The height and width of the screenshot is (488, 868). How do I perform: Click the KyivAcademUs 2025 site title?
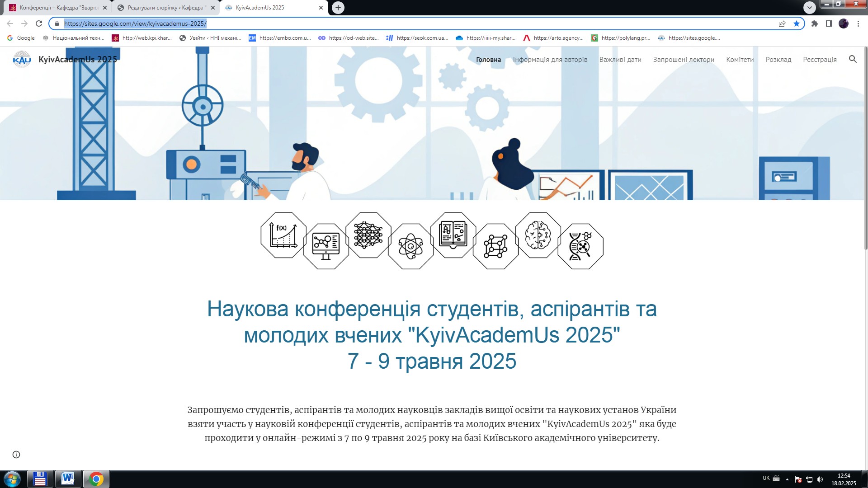pyautogui.click(x=78, y=59)
